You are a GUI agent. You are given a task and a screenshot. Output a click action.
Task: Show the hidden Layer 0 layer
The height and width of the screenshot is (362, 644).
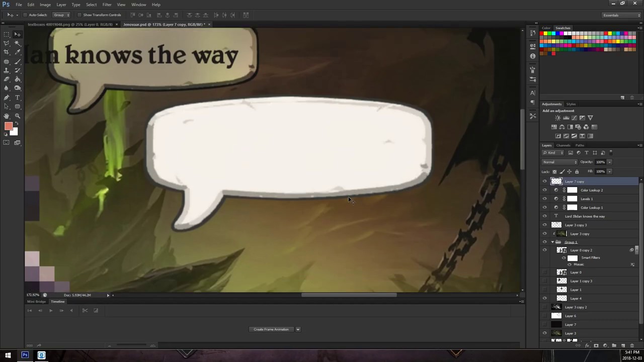[544, 273]
